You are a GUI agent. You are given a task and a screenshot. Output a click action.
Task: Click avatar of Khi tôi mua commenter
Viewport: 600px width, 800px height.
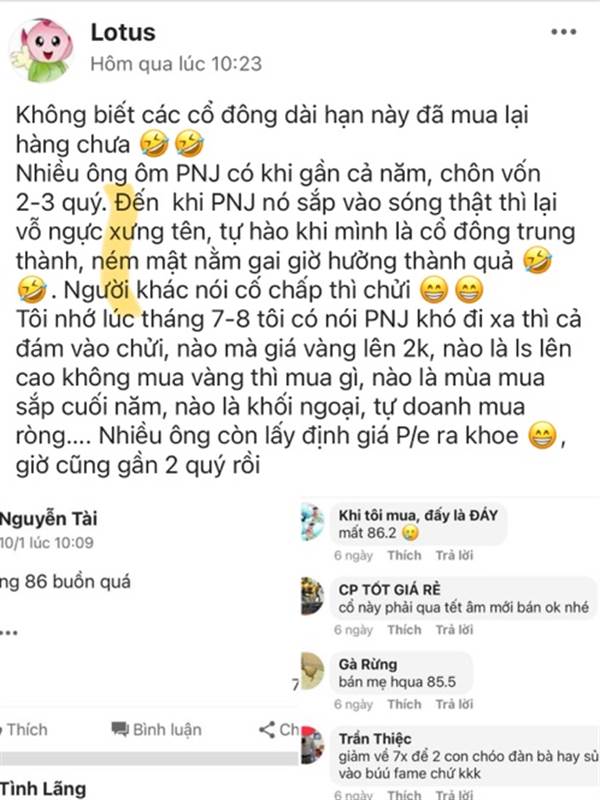[312, 521]
